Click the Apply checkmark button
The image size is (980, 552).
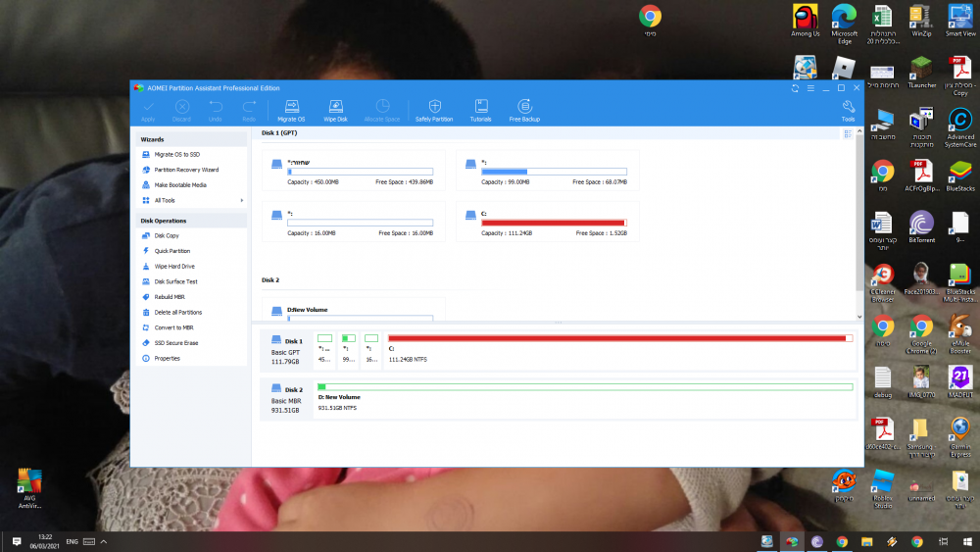point(148,110)
